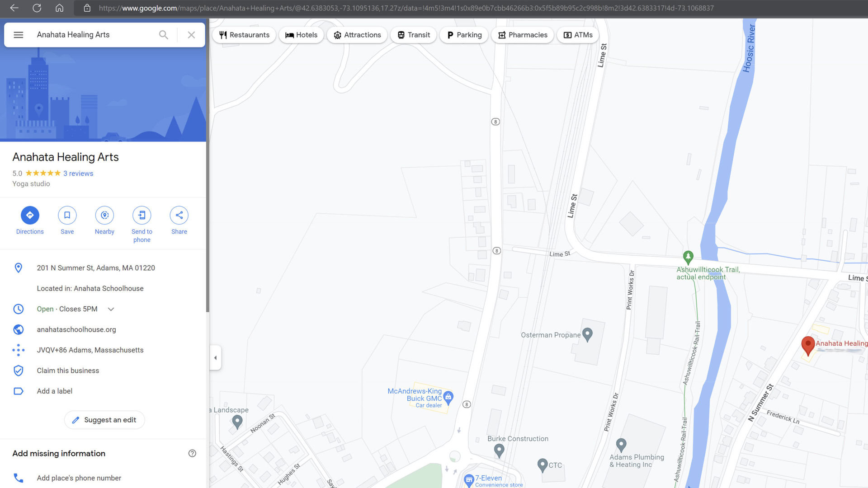
Task: Select the Hotels filter chip
Action: (301, 35)
